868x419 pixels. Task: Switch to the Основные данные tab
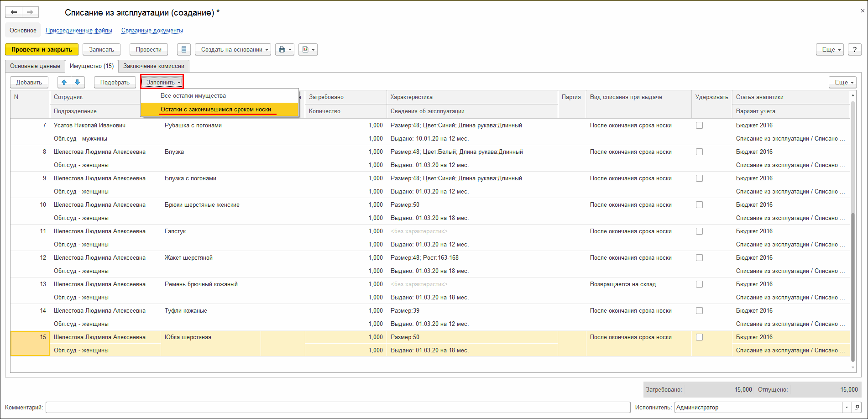click(35, 66)
